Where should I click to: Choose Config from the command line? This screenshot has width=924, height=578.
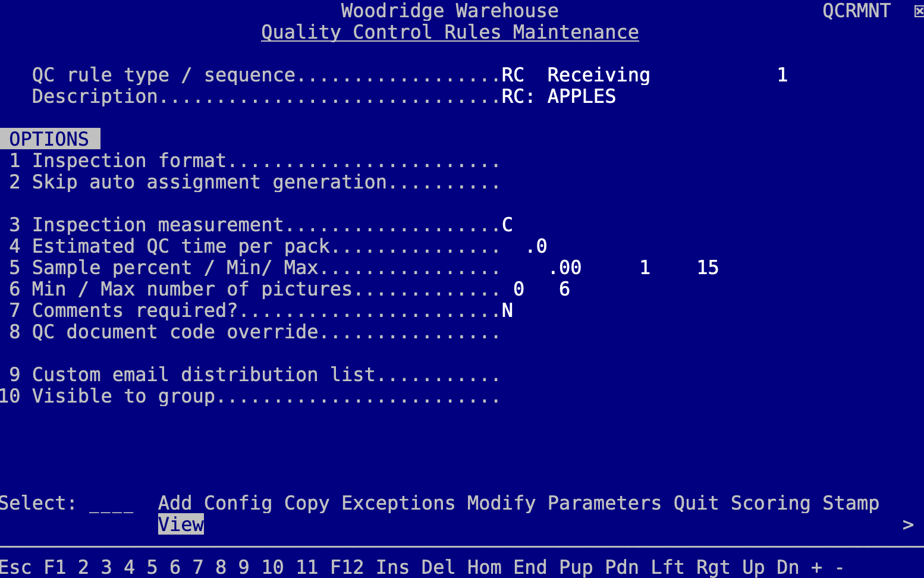(x=238, y=503)
